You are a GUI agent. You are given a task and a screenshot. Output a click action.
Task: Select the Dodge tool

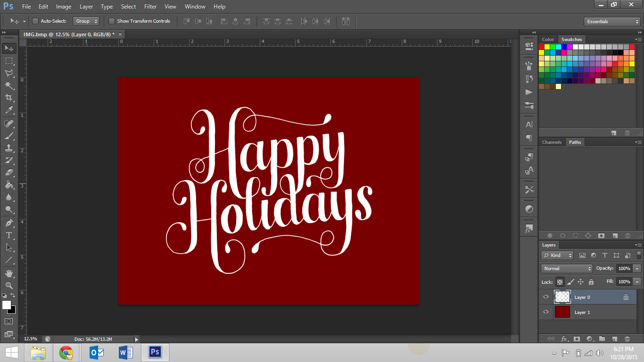(x=9, y=209)
